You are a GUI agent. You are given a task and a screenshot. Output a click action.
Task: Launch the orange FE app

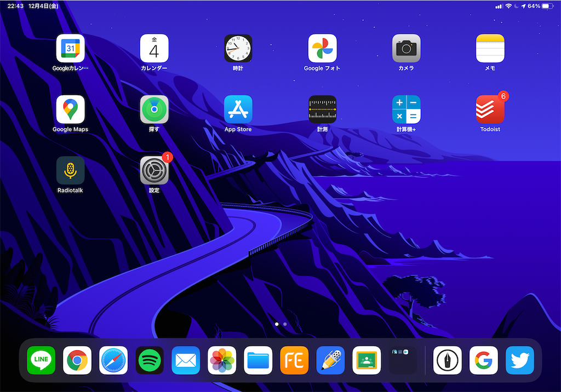[x=294, y=361]
